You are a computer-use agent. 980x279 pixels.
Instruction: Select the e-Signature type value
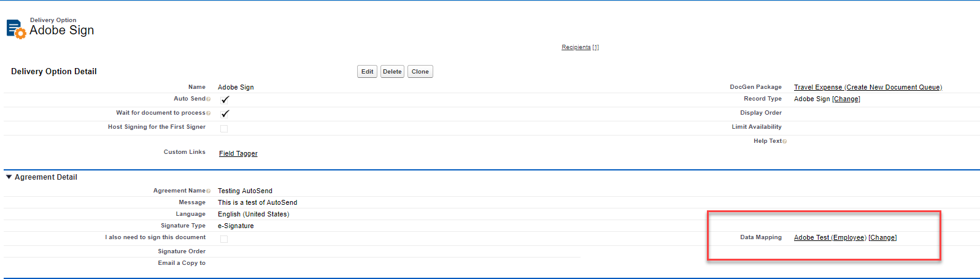click(x=236, y=226)
